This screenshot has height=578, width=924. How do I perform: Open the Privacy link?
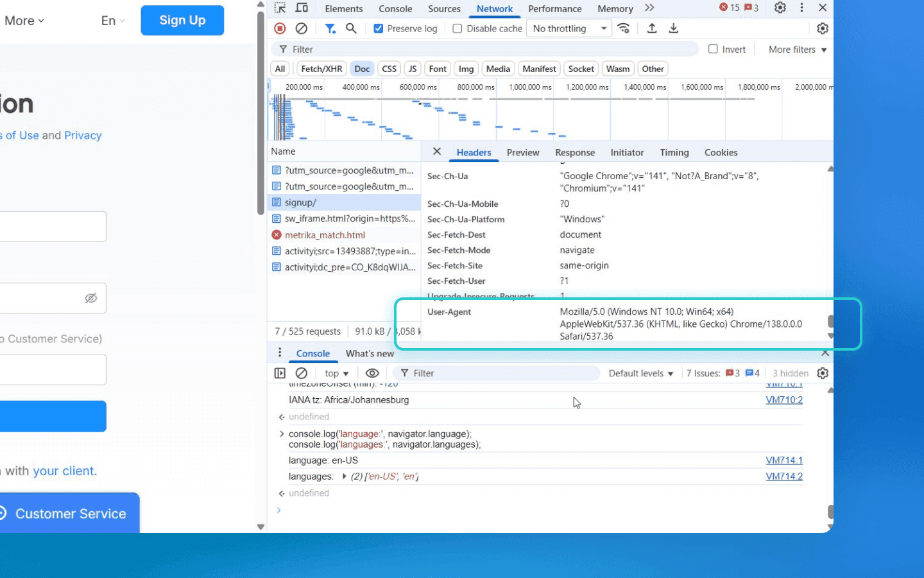click(x=83, y=135)
